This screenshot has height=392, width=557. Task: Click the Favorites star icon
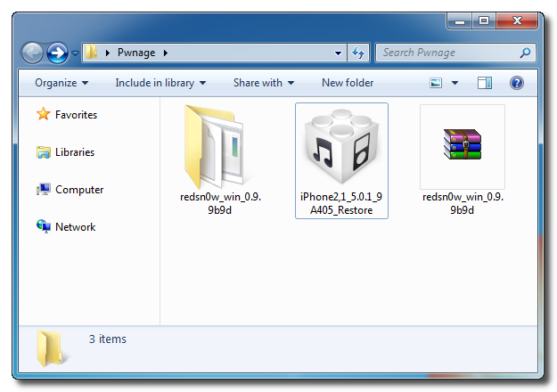[44, 114]
